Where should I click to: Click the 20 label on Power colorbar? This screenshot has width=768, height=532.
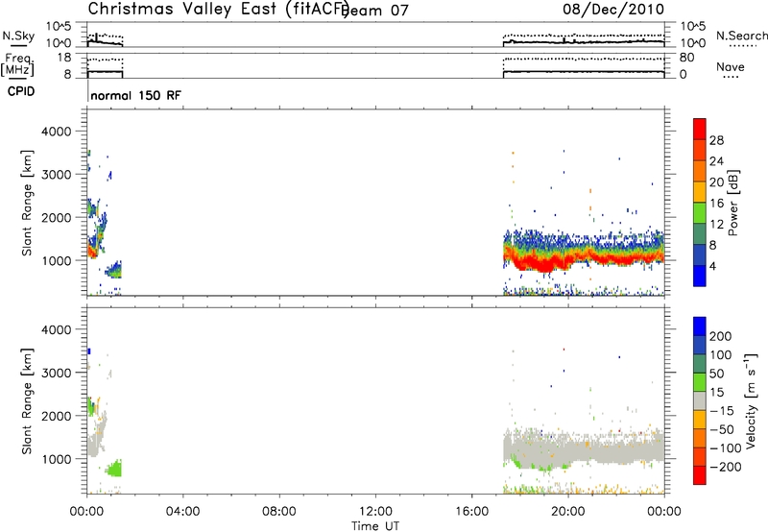coord(716,182)
